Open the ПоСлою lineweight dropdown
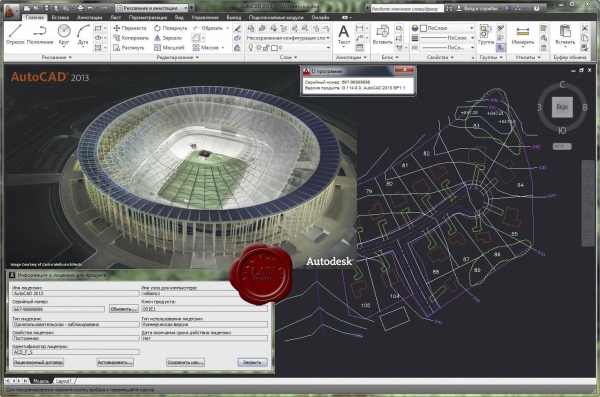This screenshot has height=397, width=600. click(447, 38)
